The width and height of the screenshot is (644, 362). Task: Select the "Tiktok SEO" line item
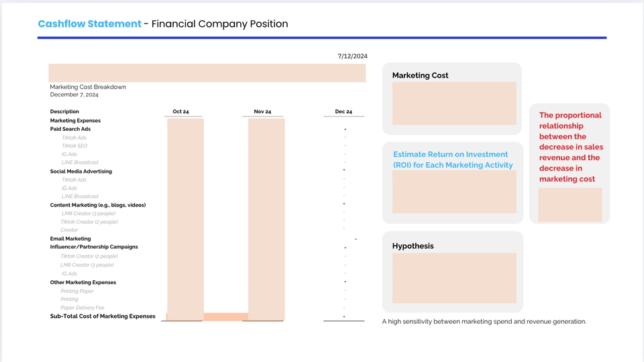(74, 145)
